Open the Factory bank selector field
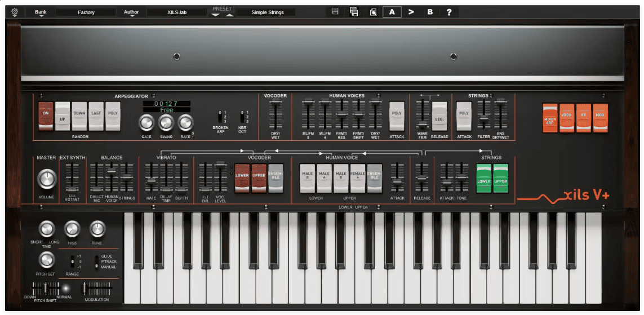 pyautogui.click(x=86, y=12)
